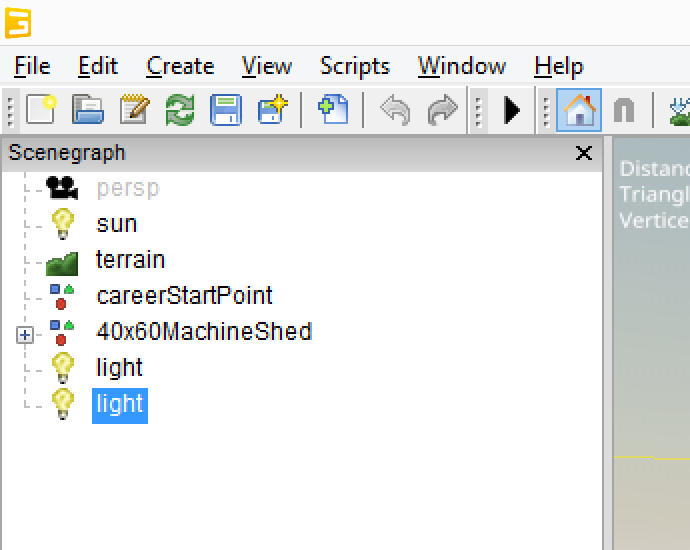The width and height of the screenshot is (690, 550).
Task: Click the Open file folder icon
Action: 88,110
